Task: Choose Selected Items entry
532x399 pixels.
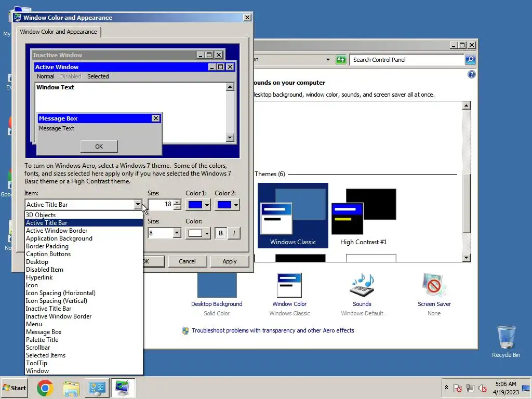Action: coord(84,355)
